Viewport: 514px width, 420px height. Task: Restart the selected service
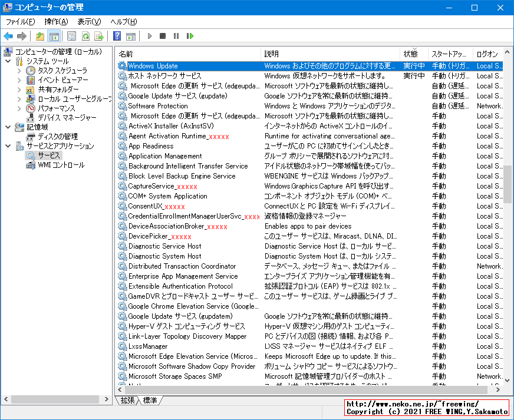click(x=190, y=36)
